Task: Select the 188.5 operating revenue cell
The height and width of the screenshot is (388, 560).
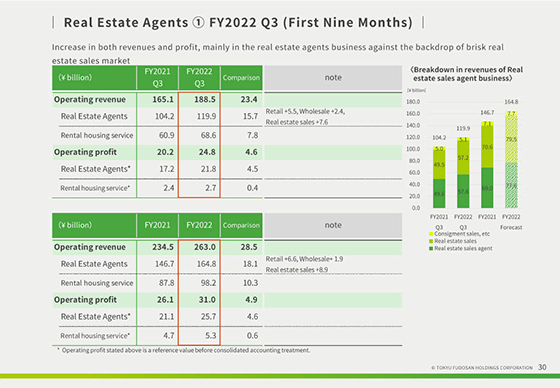Action: click(x=205, y=99)
